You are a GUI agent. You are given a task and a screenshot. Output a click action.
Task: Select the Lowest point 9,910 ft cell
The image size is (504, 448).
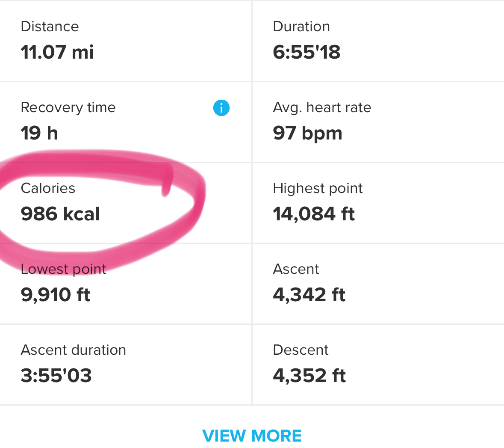pos(126,284)
